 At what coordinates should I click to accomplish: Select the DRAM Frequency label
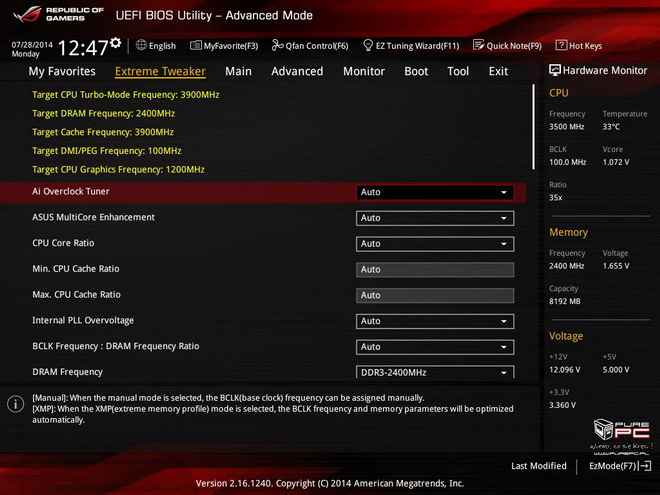[x=67, y=372]
